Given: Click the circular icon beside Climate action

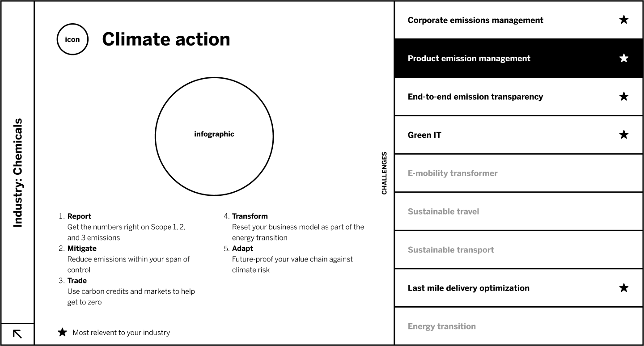Looking at the screenshot, I should (72, 39).
